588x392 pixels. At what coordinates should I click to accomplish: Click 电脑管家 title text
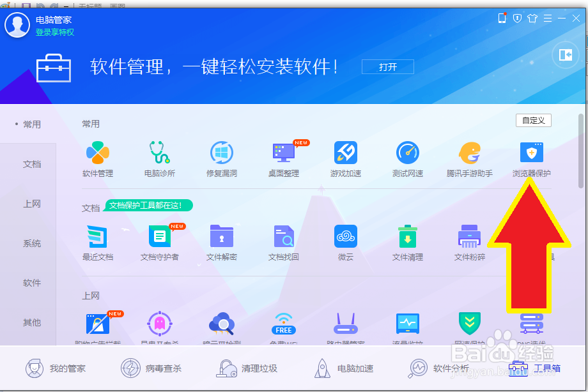54,20
